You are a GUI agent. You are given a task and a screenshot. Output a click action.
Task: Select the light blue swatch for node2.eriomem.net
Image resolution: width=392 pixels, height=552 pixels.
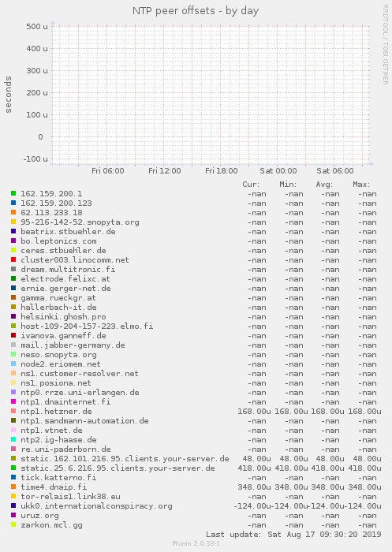(x=13, y=364)
